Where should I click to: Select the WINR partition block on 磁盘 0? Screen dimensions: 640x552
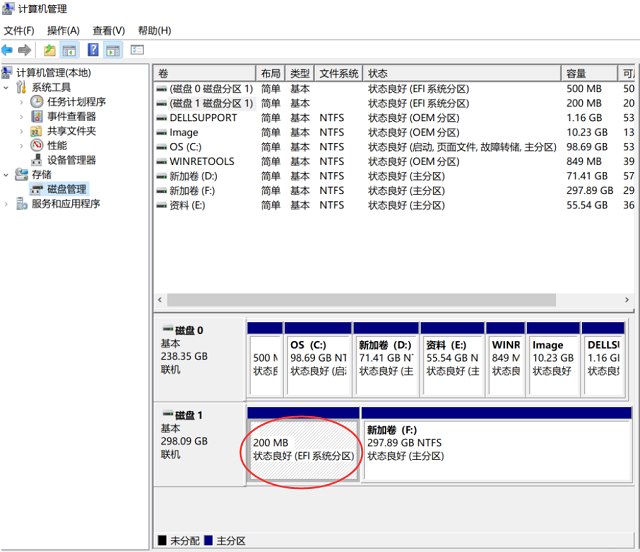[506, 359]
